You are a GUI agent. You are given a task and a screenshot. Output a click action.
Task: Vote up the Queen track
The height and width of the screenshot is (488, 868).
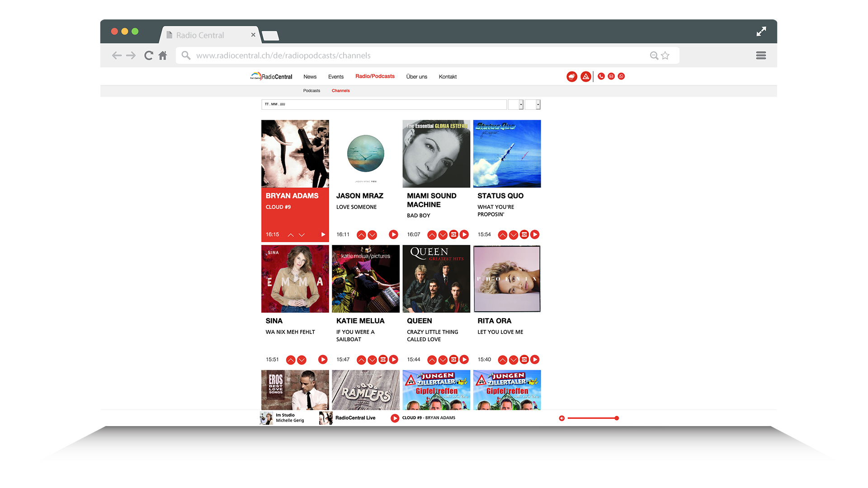432,360
